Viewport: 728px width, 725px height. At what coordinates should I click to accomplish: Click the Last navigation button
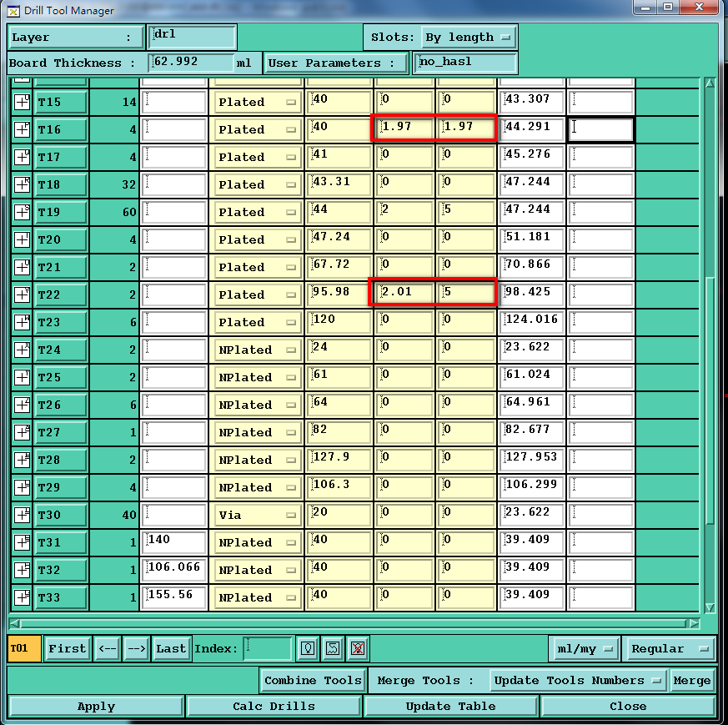[x=171, y=648]
